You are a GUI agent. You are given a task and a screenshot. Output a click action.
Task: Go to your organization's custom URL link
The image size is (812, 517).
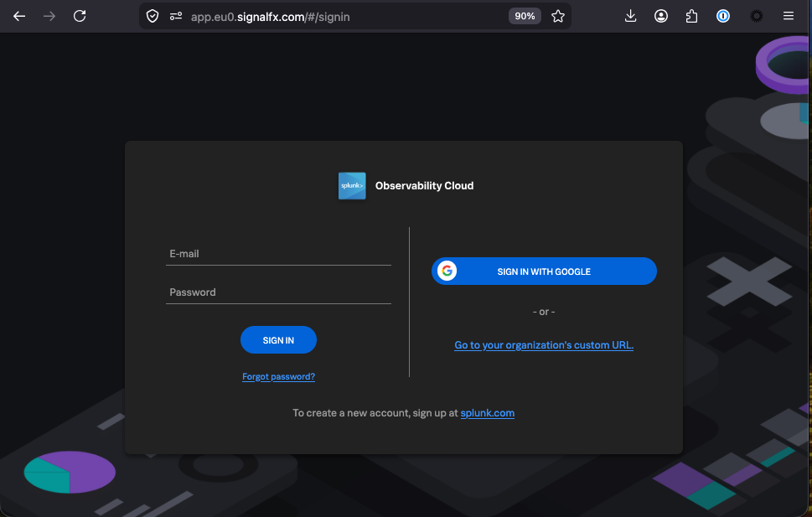coord(544,345)
